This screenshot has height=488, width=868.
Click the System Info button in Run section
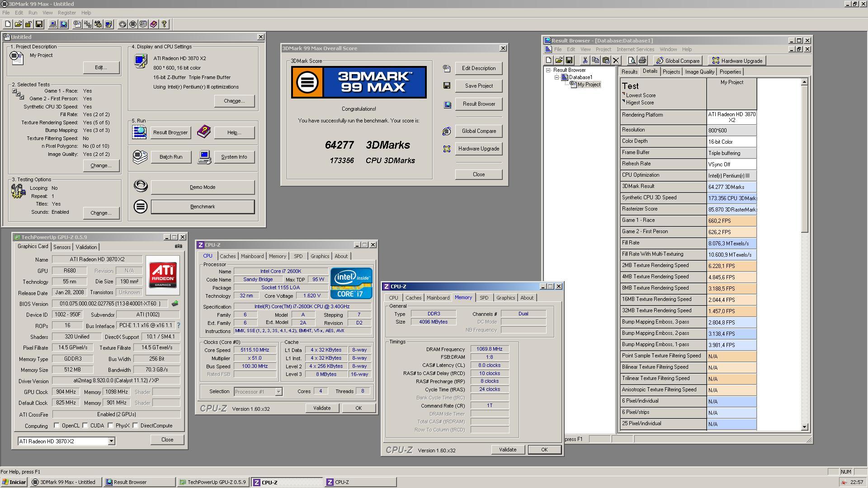pyautogui.click(x=234, y=157)
